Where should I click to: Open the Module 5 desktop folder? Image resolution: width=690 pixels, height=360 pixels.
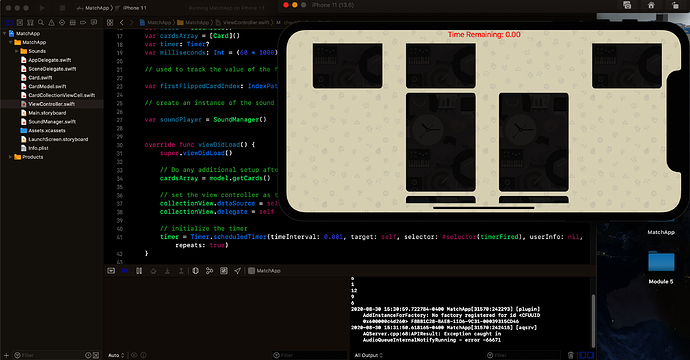click(661, 267)
